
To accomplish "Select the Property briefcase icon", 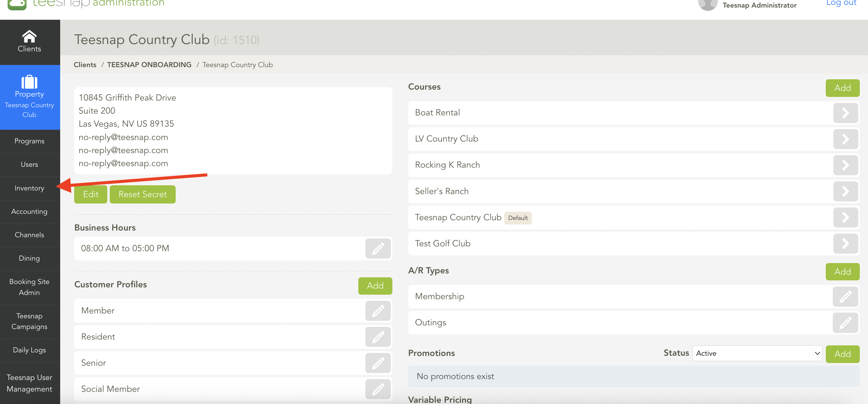I will click(29, 82).
